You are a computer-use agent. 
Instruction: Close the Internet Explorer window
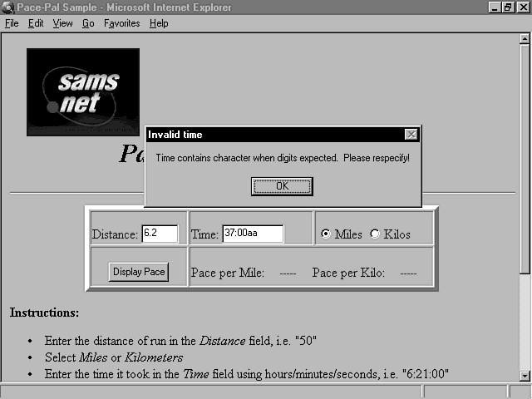coord(522,7)
